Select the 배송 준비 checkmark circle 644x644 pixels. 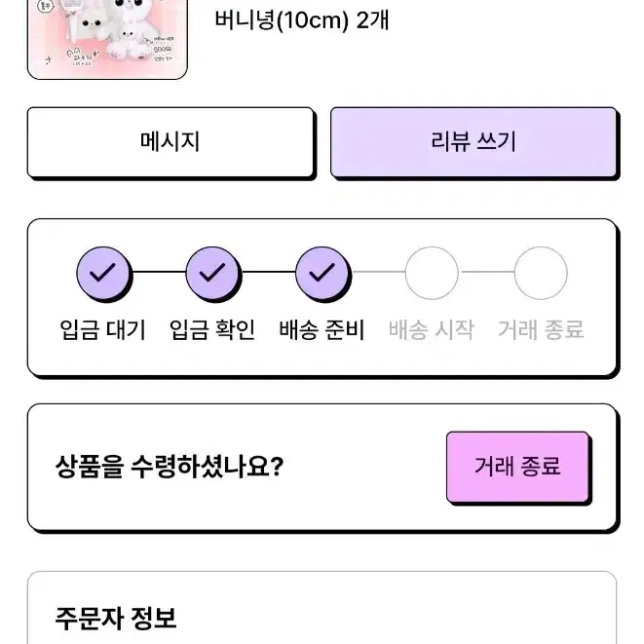click(x=322, y=273)
